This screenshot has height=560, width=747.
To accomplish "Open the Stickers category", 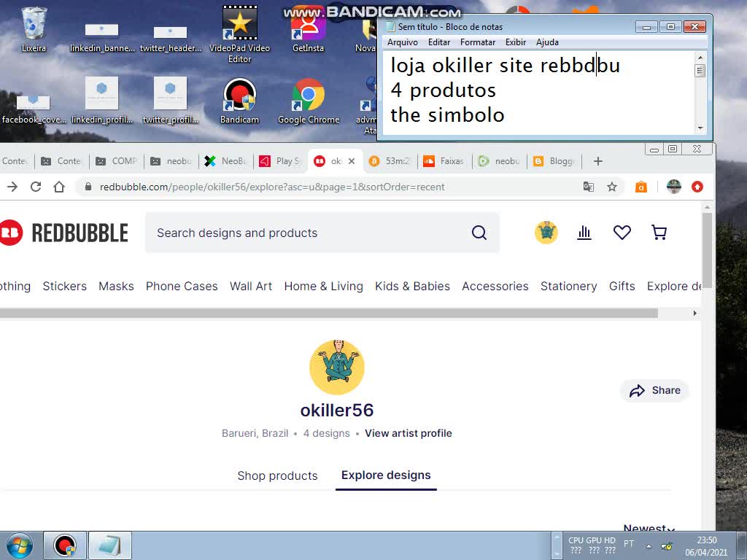I will click(65, 286).
